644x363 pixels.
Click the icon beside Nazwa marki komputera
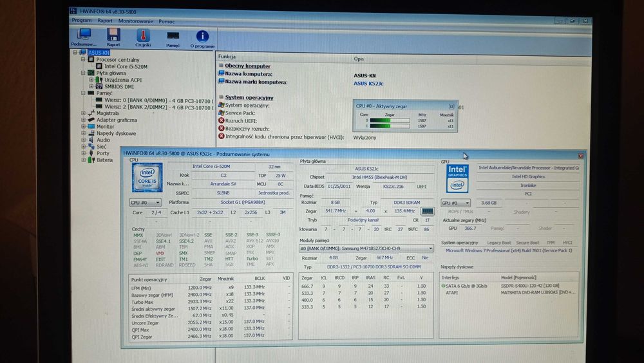[221, 81]
